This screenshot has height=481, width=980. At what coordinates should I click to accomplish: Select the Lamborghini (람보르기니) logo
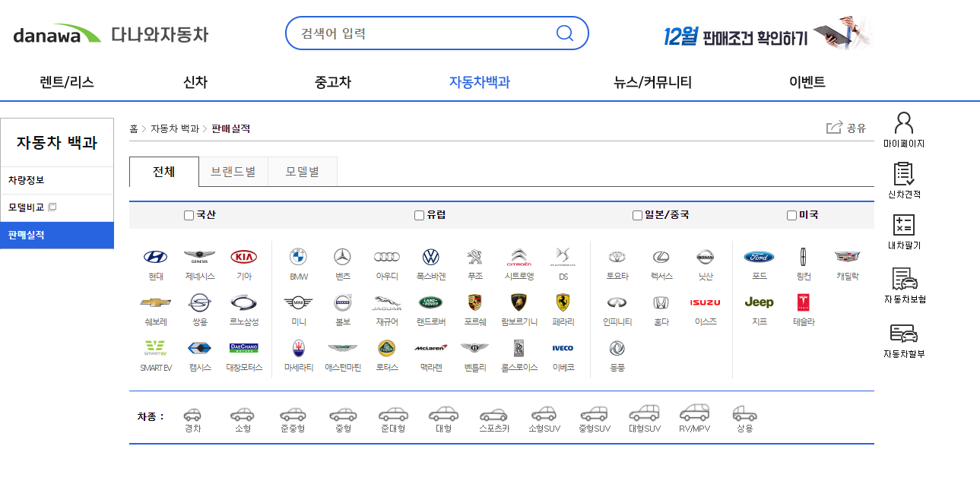click(519, 302)
